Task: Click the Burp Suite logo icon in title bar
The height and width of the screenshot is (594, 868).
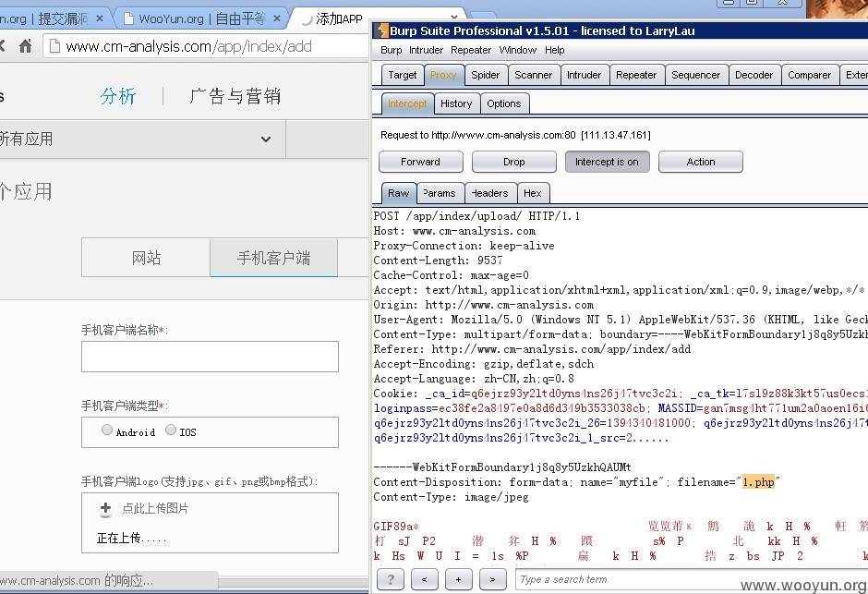Action: (x=381, y=30)
